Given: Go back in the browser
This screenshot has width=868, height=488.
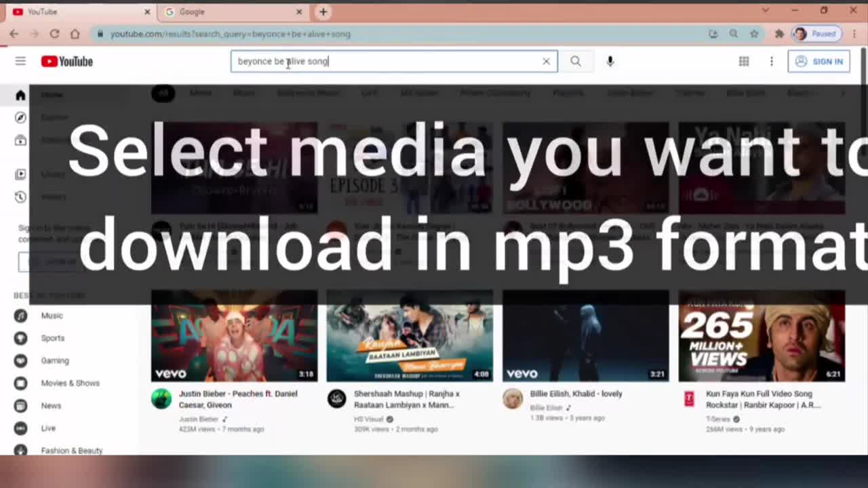Looking at the screenshot, I should (14, 34).
